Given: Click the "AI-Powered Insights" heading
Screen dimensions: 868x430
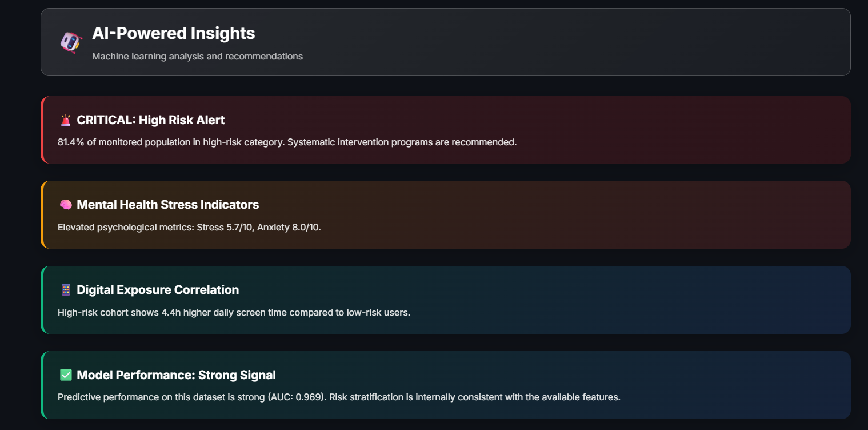Looking at the screenshot, I should [x=173, y=33].
